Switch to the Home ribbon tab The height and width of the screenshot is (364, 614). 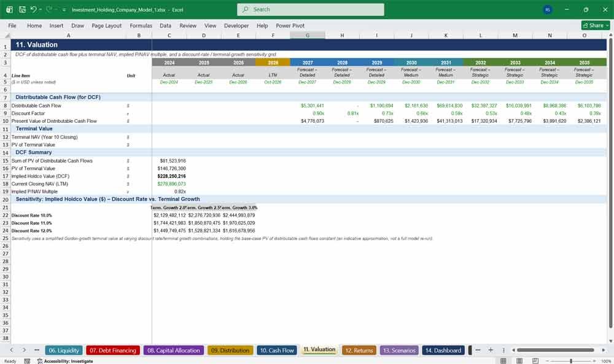34,25
